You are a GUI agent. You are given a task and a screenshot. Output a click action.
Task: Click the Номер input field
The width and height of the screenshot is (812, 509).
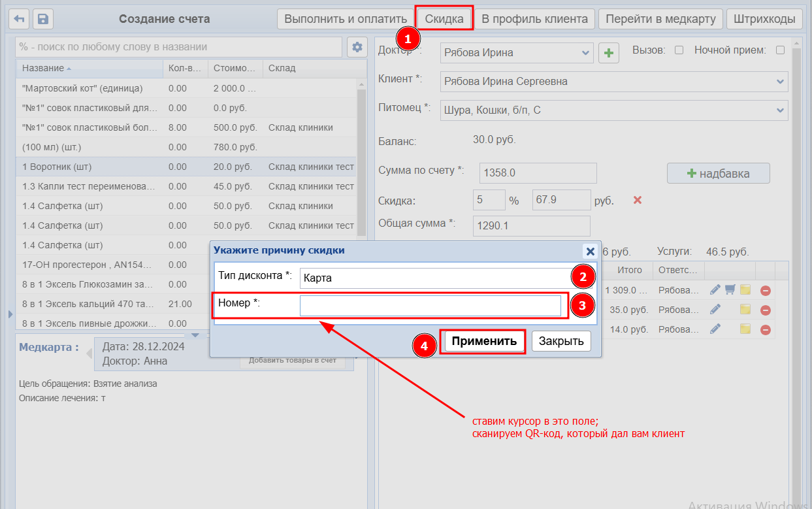430,306
